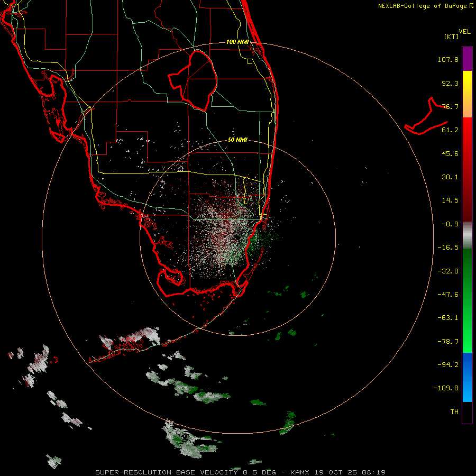The height and width of the screenshot is (476, 476).
Task: Click the 61.2 velocity scale value
Action: (x=450, y=130)
